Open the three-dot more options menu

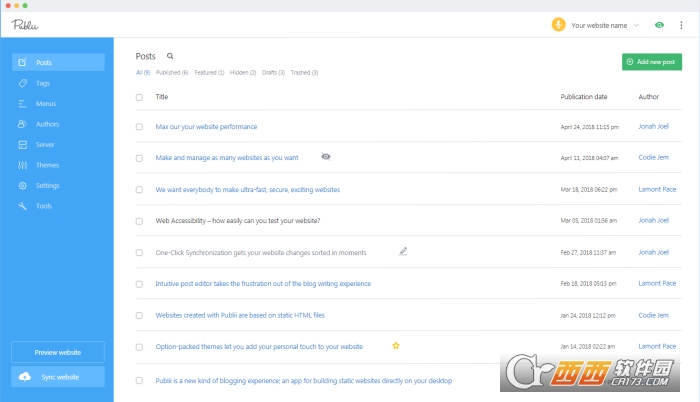(682, 25)
